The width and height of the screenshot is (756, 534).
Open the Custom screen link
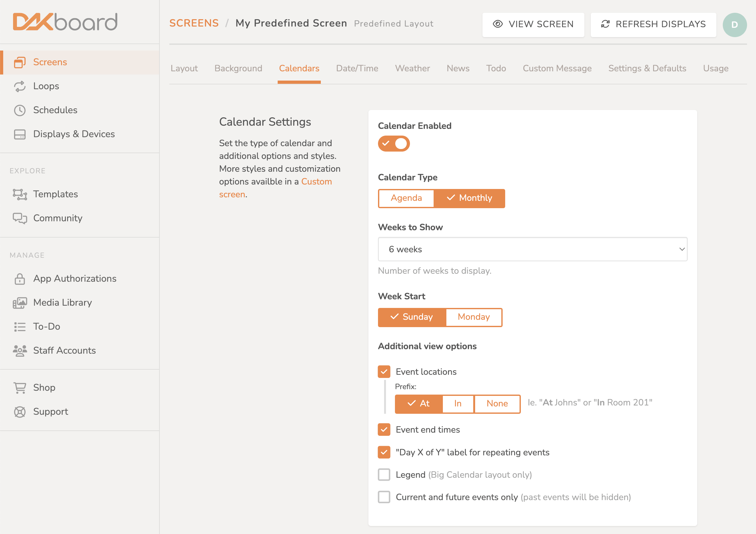[316, 182]
